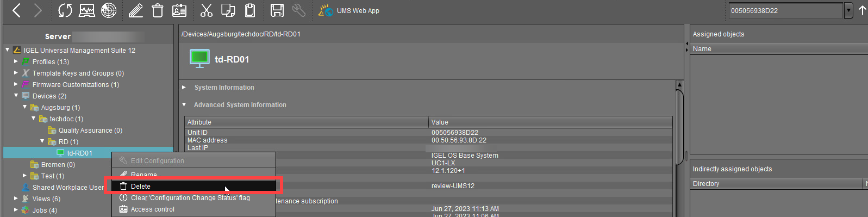Launch the UMS Web App
The image size is (868, 217).
click(x=349, y=10)
